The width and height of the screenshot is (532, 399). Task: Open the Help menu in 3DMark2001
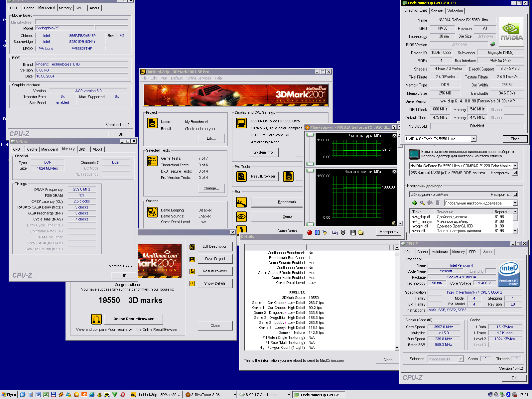point(218,78)
